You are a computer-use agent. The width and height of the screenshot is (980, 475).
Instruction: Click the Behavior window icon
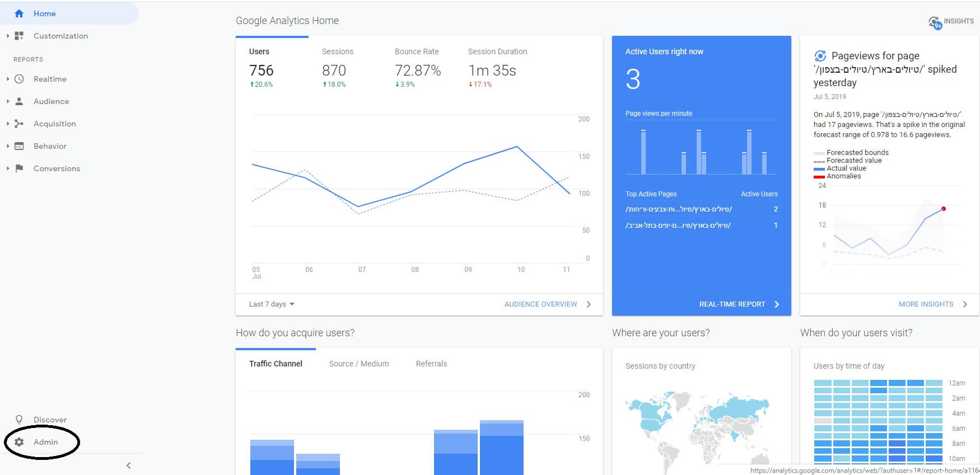coord(19,146)
